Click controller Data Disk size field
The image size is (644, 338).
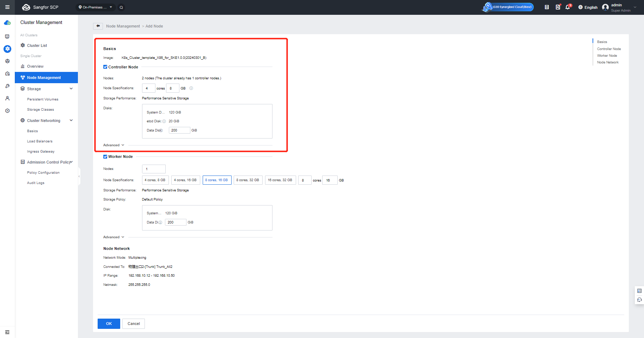179,130
